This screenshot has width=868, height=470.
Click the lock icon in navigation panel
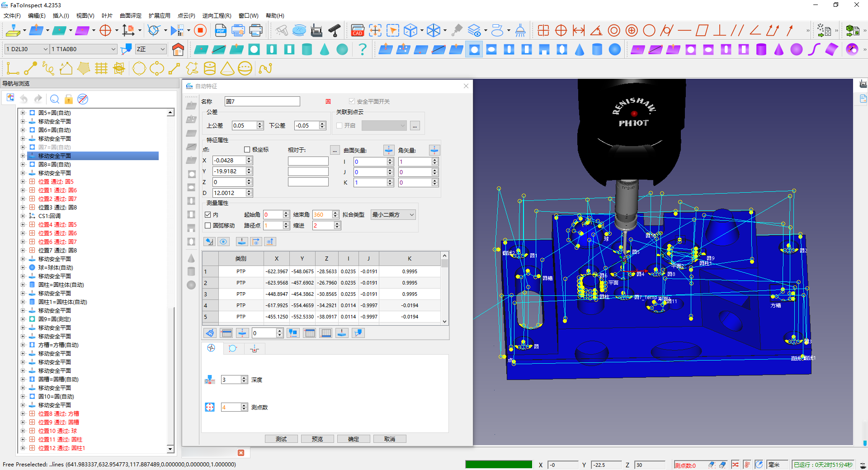pyautogui.click(x=69, y=99)
